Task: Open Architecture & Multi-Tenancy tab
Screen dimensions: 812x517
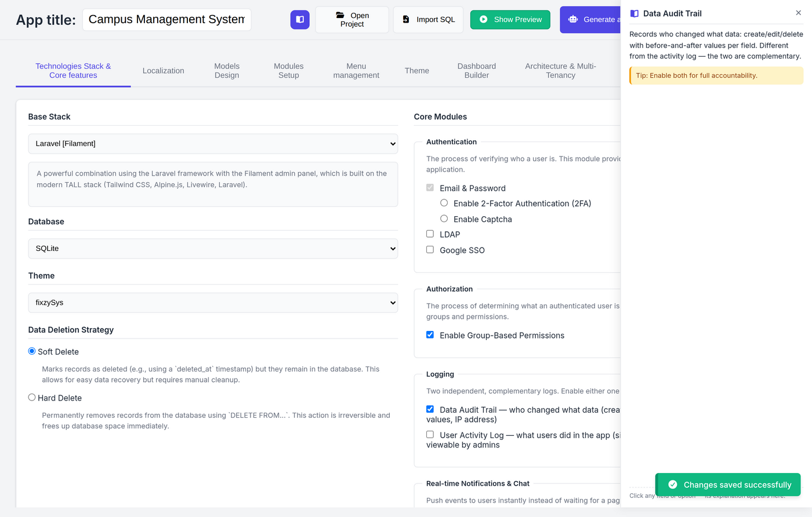Action: (x=561, y=71)
